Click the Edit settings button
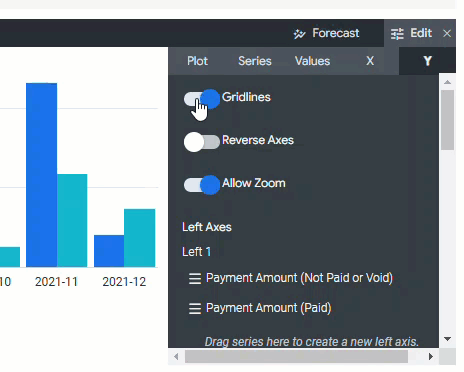464x372 pixels. (411, 33)
